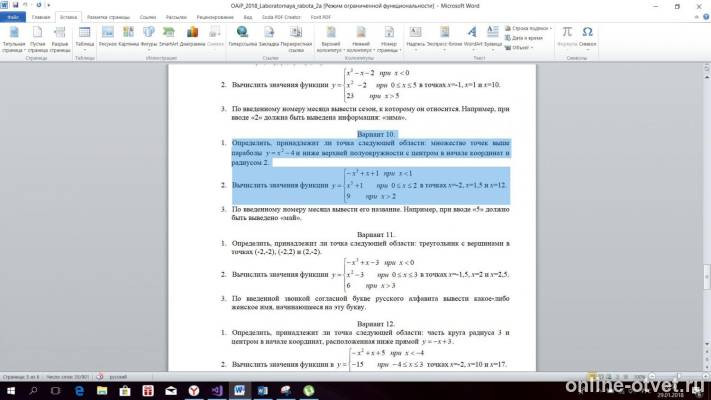This screenshot has height=400, width=711.
Task: Click the page count in the status bar
Action: (x=21, y=377)
